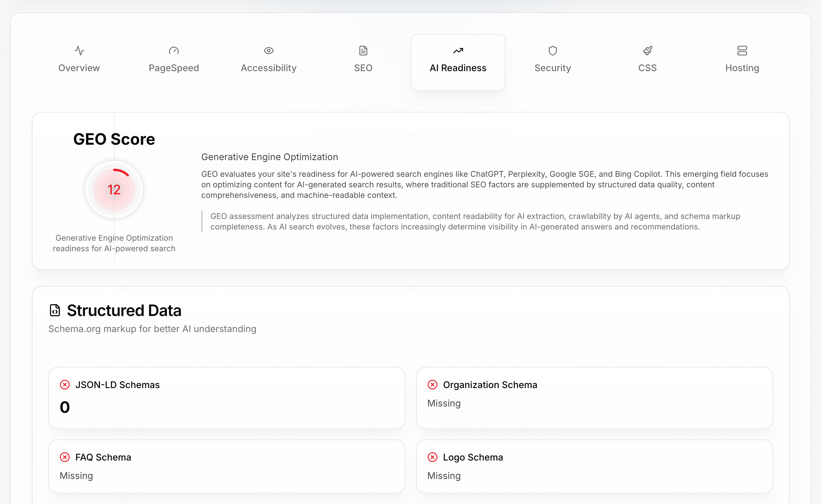Click the CSS tab label
Screen dimensions: 822x504
pos(648,68)
